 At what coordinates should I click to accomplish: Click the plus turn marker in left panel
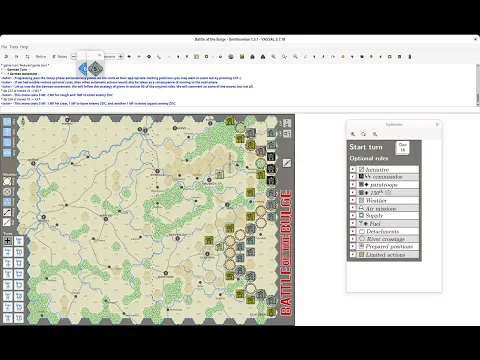(8, 241)
